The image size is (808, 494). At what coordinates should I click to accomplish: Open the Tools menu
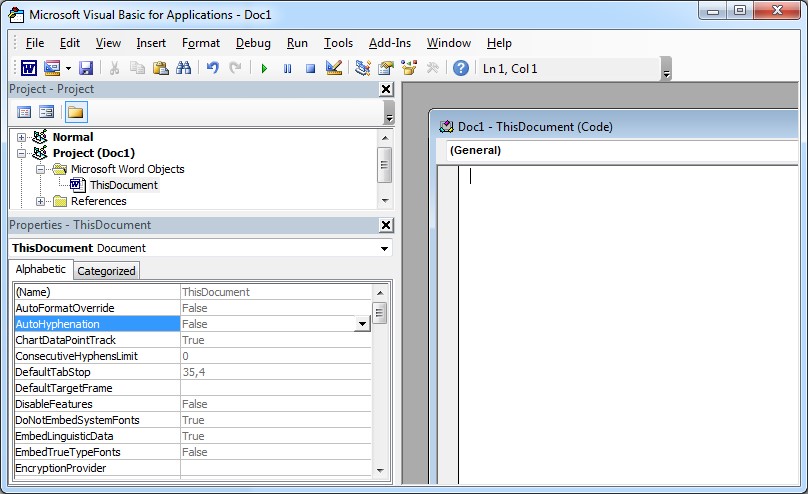point(338,43)
